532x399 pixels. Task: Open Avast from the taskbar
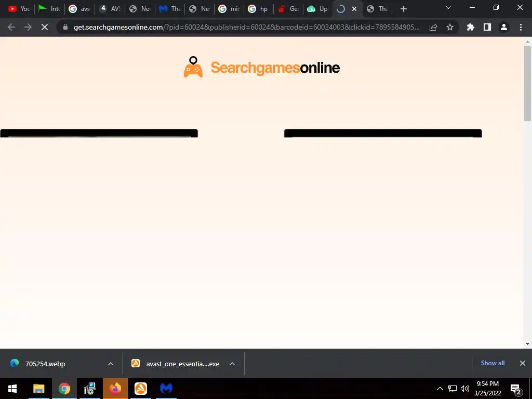[141, 389]
